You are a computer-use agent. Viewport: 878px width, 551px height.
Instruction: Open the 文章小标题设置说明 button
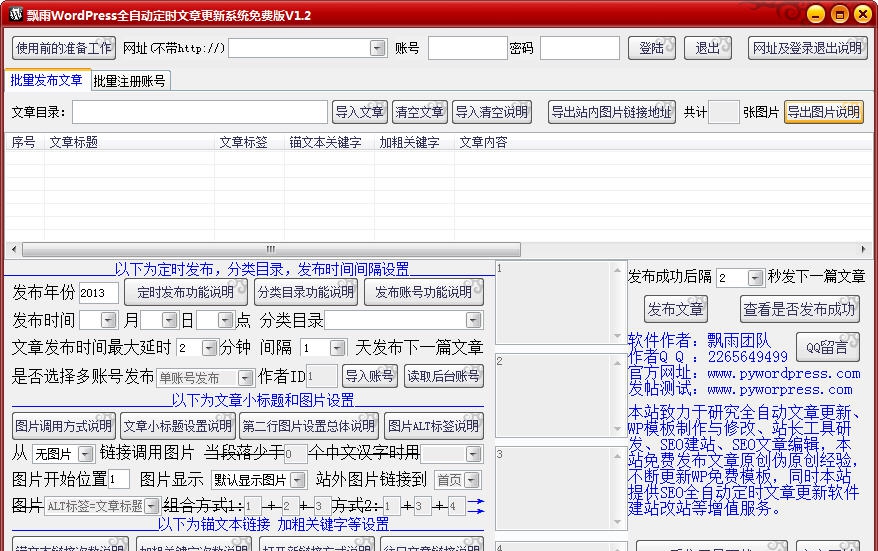pos(178,426)
